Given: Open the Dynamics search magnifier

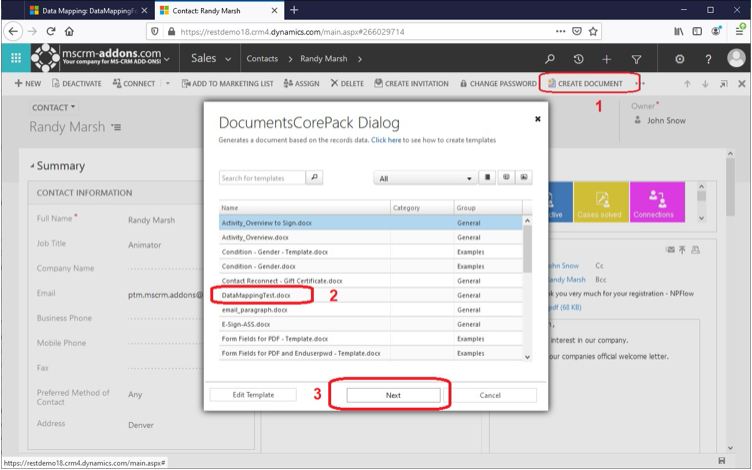Looking at the screenshot, I should 550,59.
